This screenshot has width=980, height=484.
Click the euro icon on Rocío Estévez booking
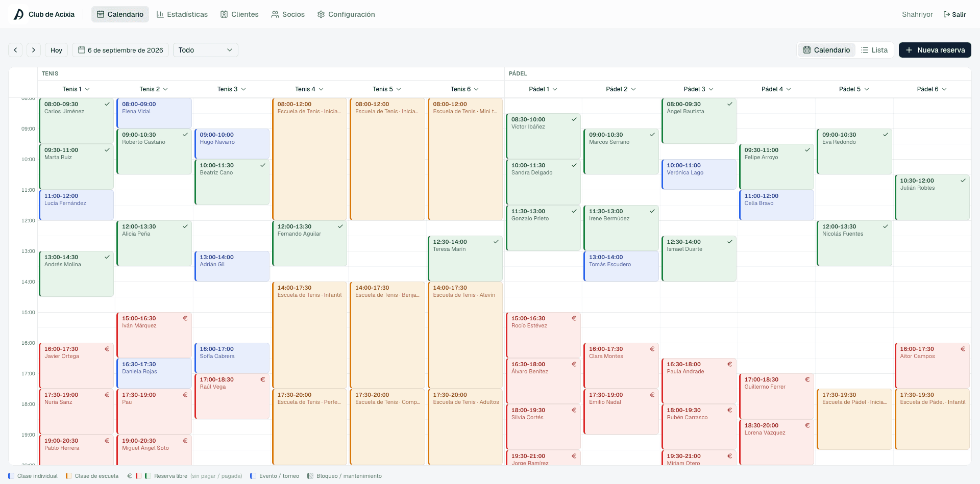point(574,318)
